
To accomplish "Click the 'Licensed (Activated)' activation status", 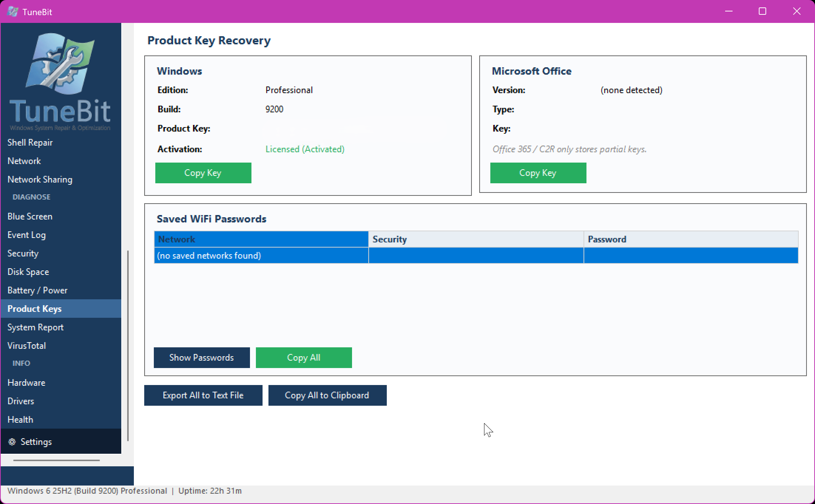I will pos(305,149).
